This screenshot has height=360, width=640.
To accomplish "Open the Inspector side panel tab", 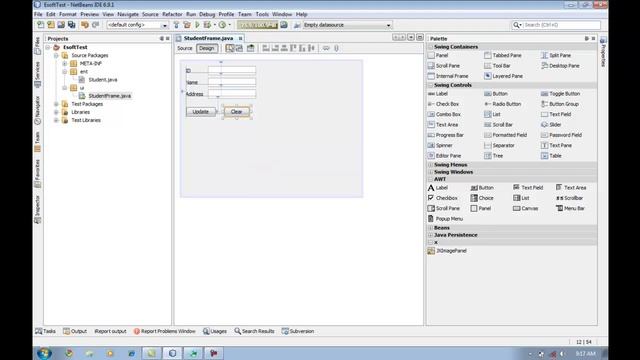I will click(x=38, y=209).
